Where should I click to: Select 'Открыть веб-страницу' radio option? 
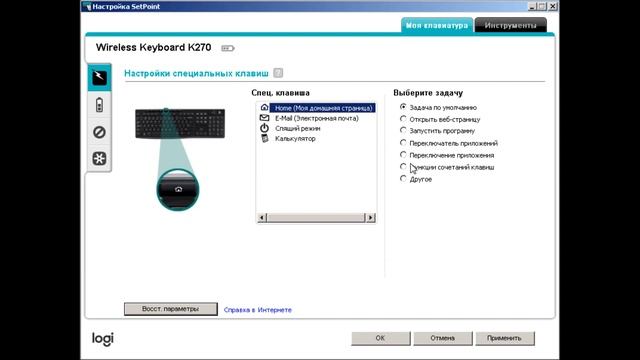point(403,119)
